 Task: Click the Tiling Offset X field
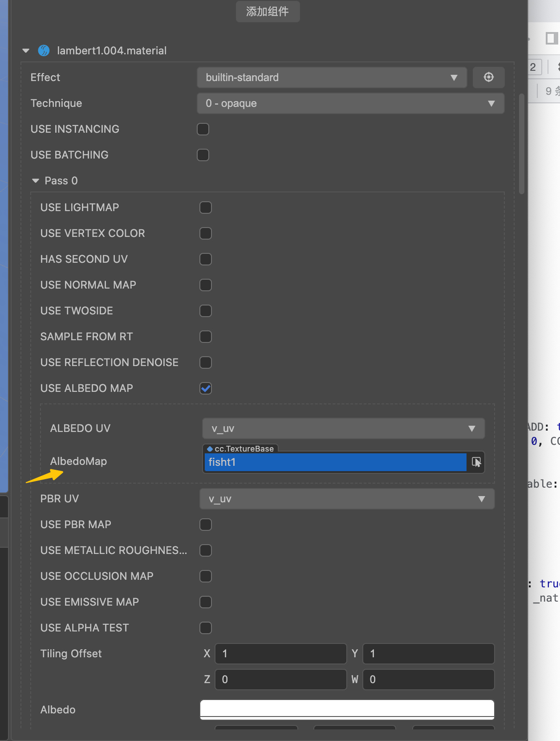[x=280, y=654]
